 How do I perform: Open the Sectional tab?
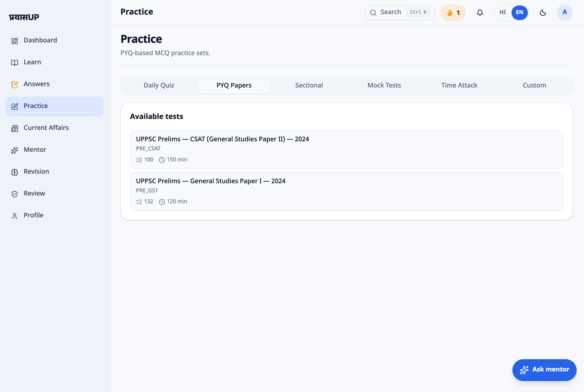(x=309, y=85)
